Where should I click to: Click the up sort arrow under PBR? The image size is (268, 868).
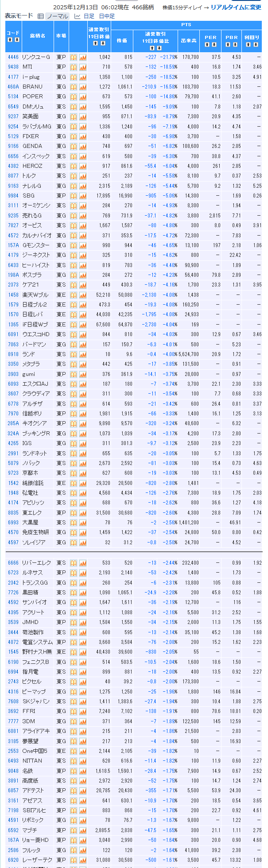coord(228,44)
